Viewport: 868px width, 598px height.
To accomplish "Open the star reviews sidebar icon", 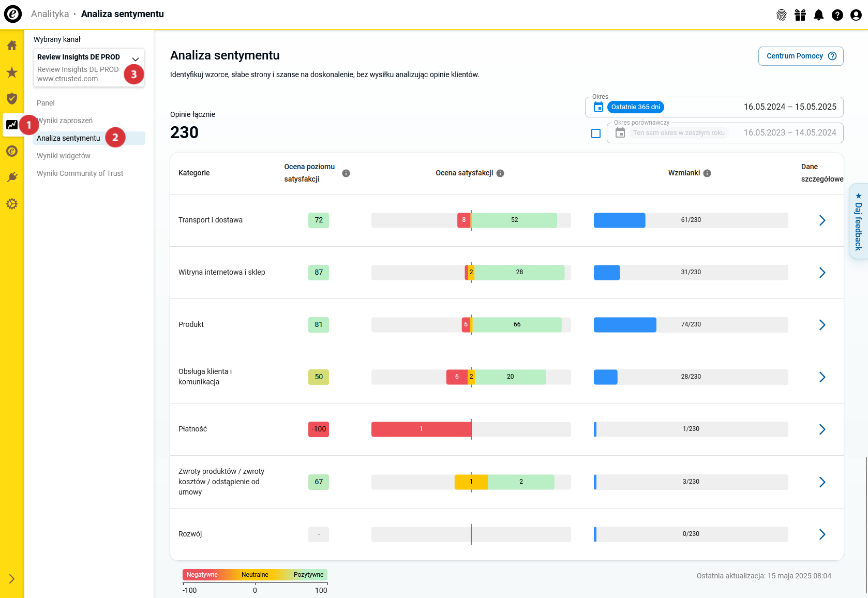I will pos(12,72).
